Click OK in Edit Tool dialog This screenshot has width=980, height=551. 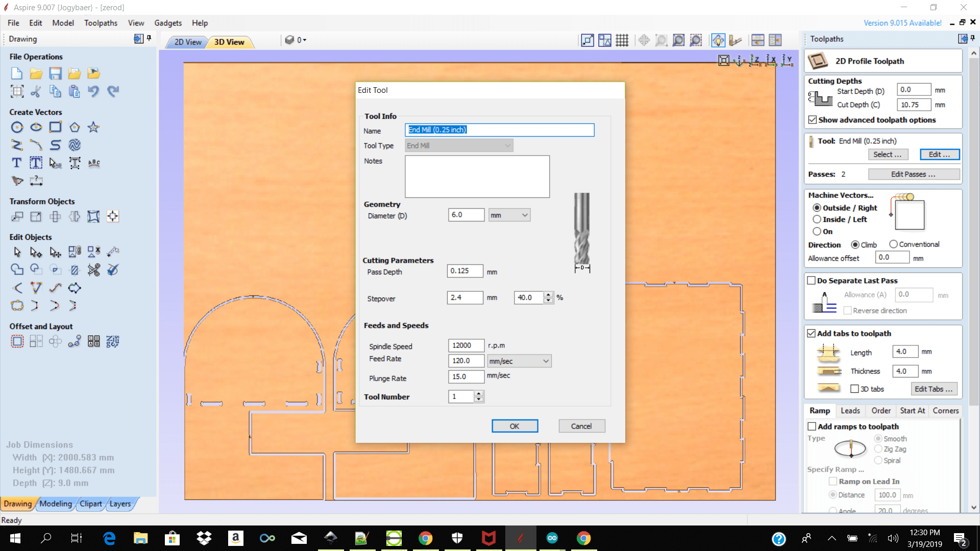coord(514,426)
